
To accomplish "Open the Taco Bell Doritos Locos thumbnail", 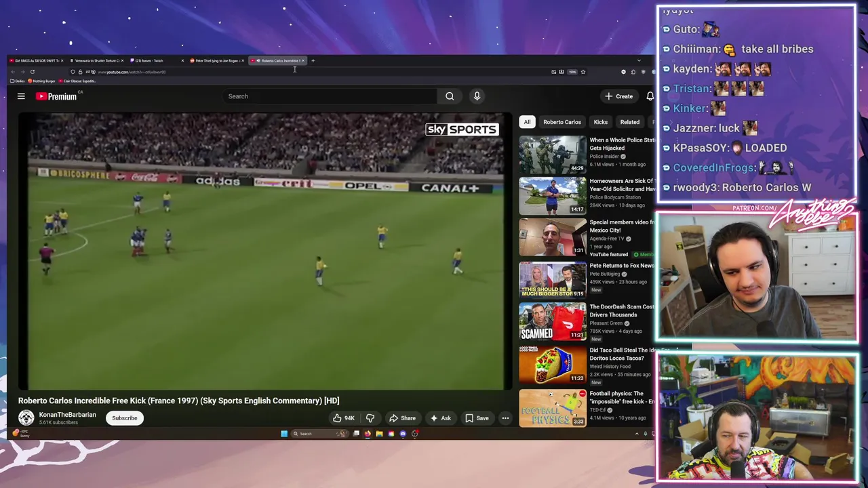I will tap(553, 365).
